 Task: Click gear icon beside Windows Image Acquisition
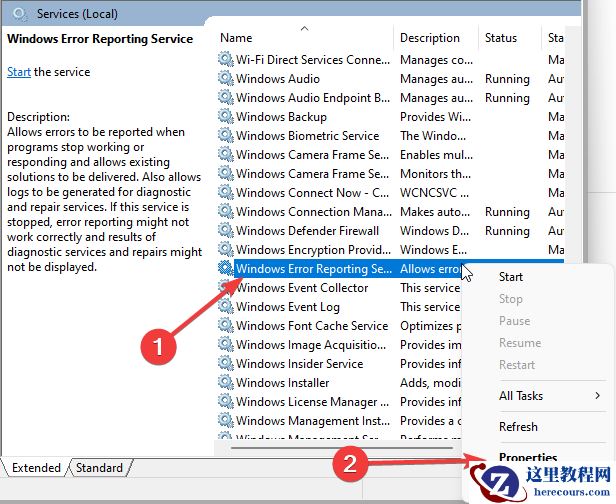pos(226,344)
